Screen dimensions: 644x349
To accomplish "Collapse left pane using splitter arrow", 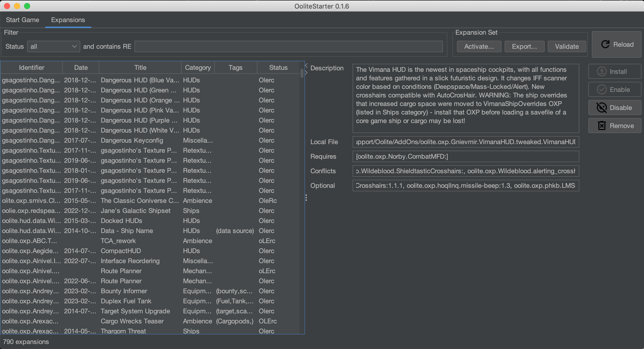I will 306,65.
